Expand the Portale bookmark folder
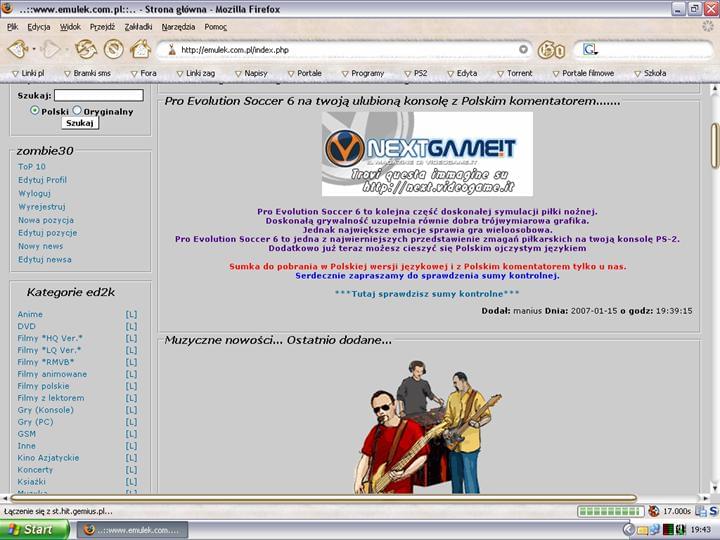This screenshot has height=540, width=720. point(304,73)
